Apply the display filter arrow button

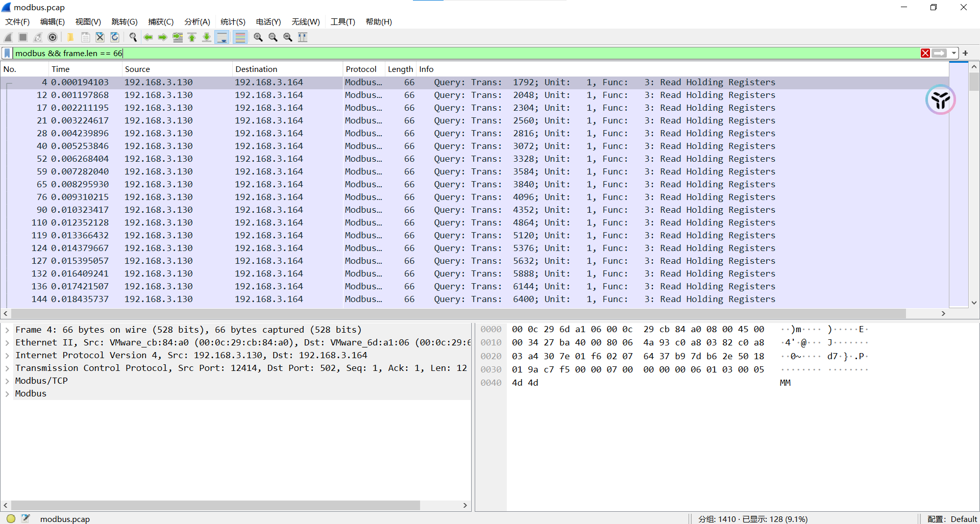tap(939, 53)
